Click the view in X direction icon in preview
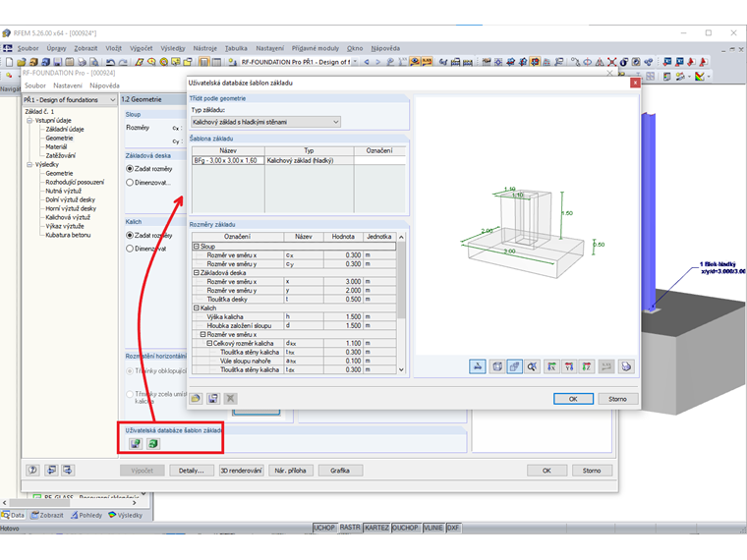This screenshot has height=560, width=747. [x=551, y=366]
